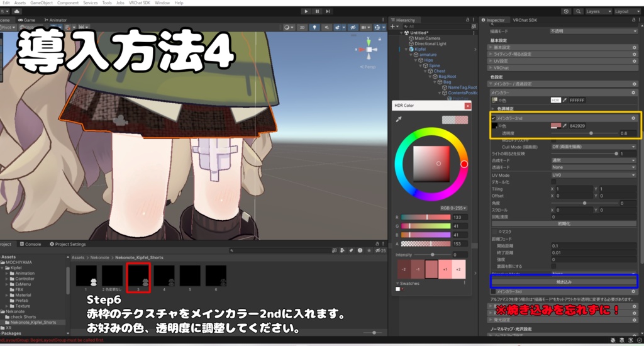Image resolution: width=644 pixels, height=346 pixels.
Task: Click the Nekonote breadcrumb link
Action: point(100,258)
